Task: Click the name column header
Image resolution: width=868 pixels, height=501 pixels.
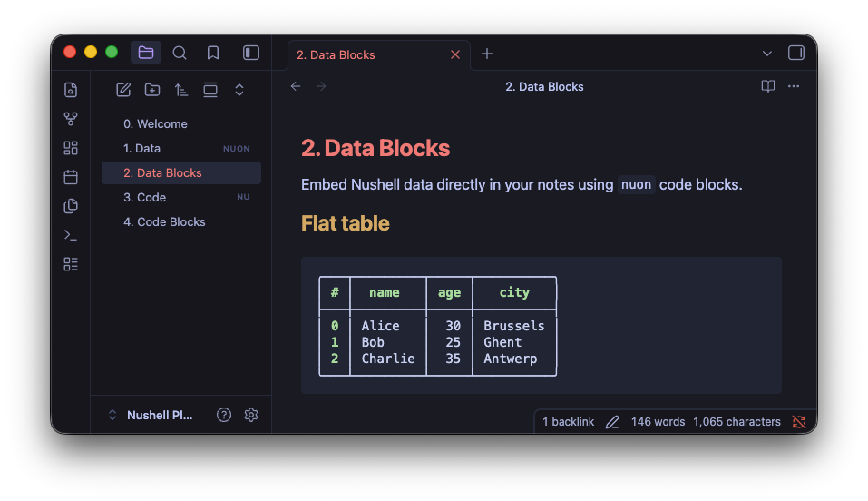Action: click(x=385, y=292)
